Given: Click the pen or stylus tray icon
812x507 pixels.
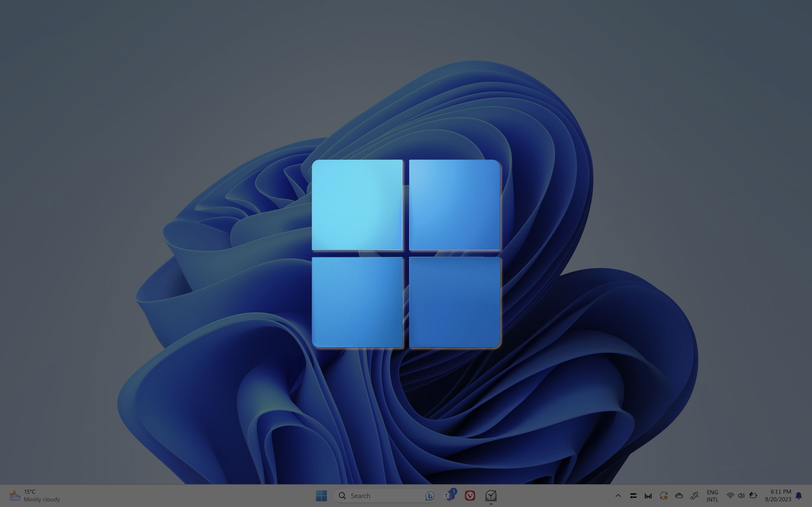Looking at the screenshot, I should click(695, 495).
